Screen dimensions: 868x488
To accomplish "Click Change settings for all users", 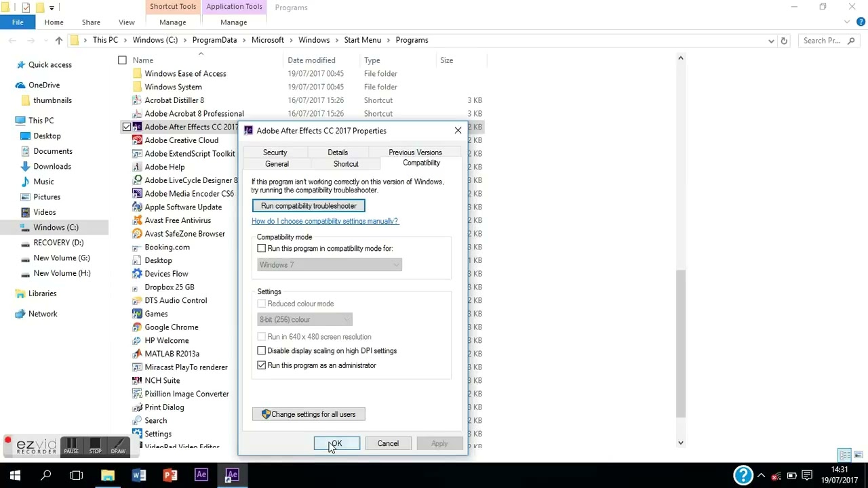I will coord(309,414).
